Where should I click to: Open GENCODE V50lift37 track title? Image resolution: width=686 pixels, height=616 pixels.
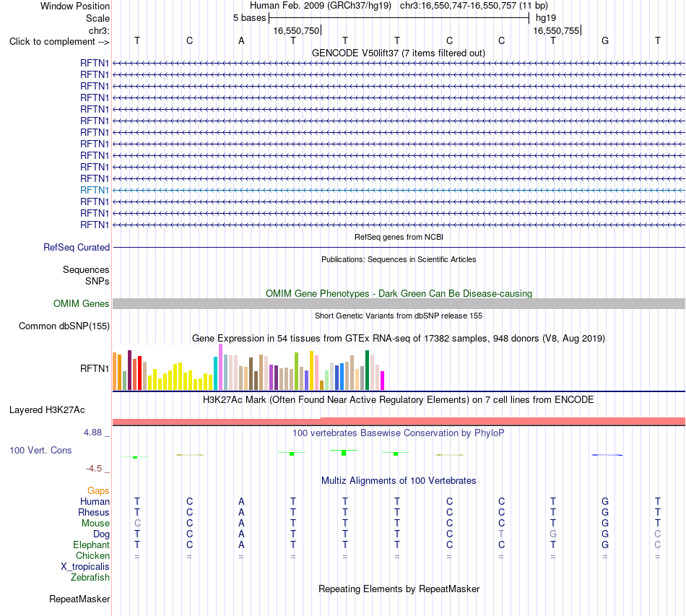coord(399,53)
